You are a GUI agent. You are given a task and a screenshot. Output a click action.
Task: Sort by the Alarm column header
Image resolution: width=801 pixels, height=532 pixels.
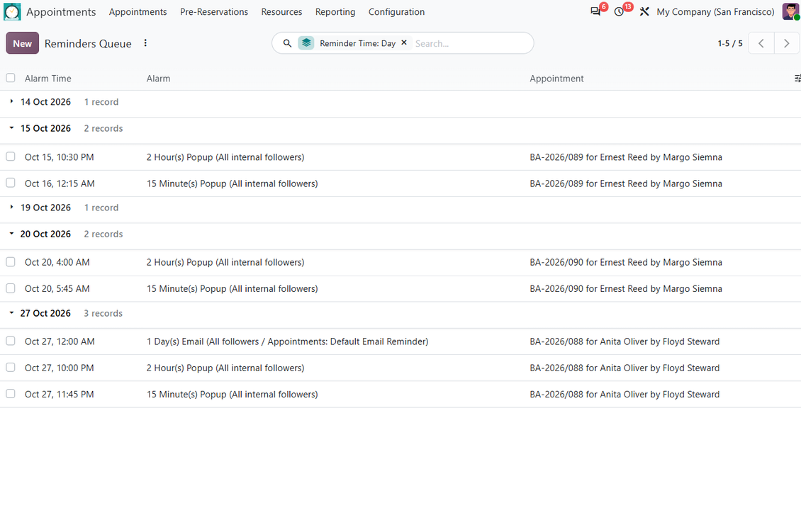tap(158, 79)
